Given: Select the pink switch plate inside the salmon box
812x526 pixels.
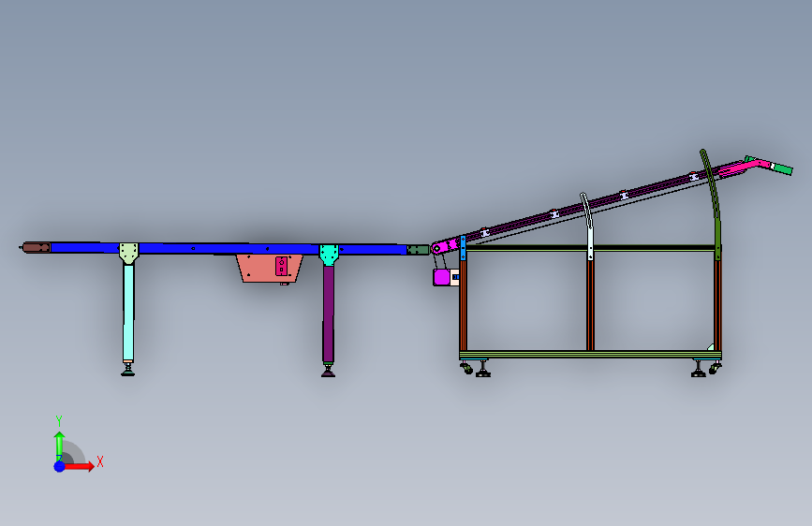Looking at the screenshot, I should tap(281, 266).
